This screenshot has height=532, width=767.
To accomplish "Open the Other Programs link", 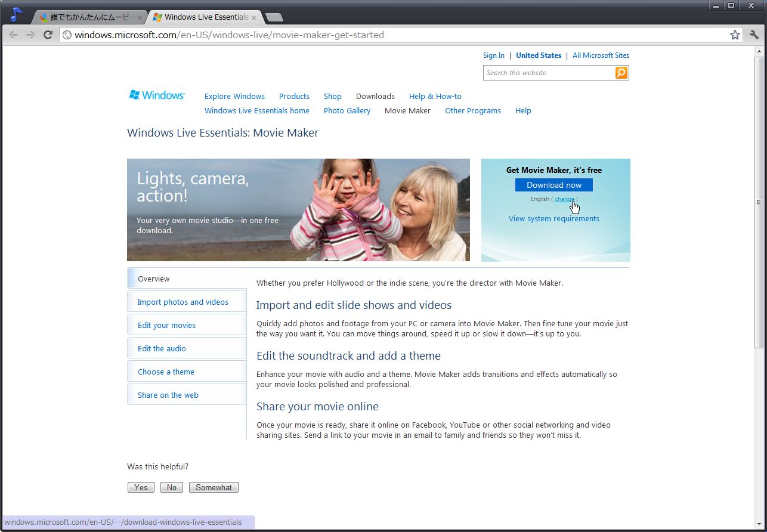I will pos(473,110).
